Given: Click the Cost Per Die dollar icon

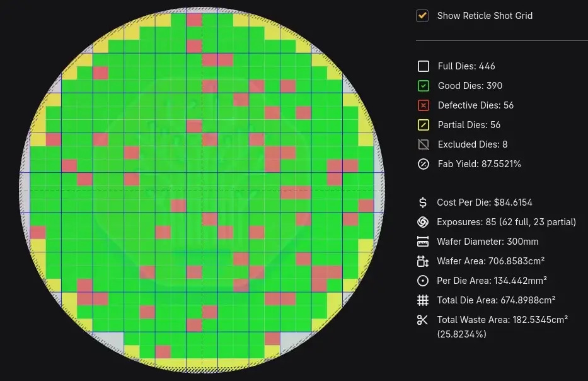Looking at the screenshot, I should click(x=423, y=202).
